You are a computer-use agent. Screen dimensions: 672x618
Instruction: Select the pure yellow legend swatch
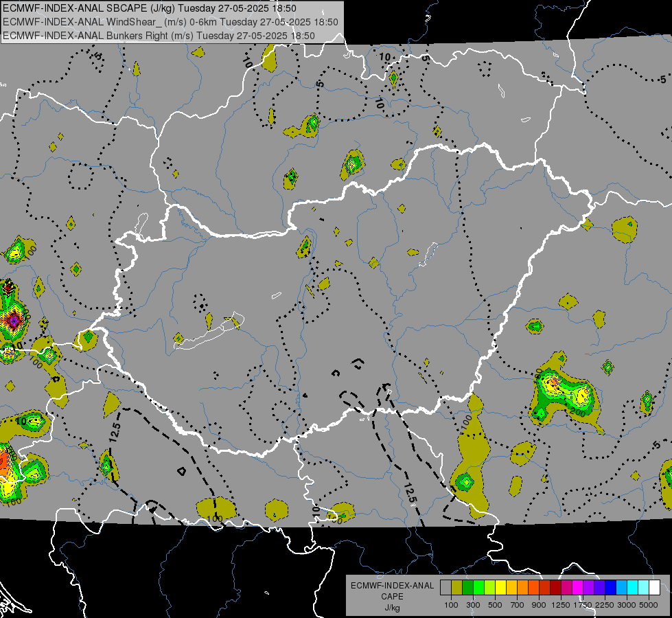tap(500, 588)
